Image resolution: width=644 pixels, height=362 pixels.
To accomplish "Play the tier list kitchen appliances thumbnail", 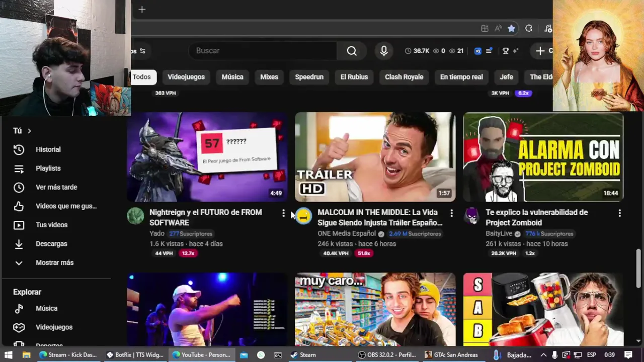I will point(543,309).
